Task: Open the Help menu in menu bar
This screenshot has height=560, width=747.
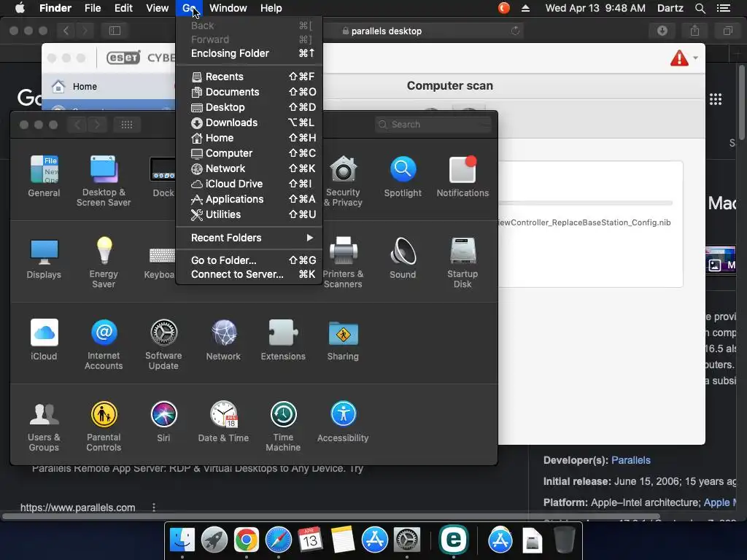Action: [x=271, y=8]
